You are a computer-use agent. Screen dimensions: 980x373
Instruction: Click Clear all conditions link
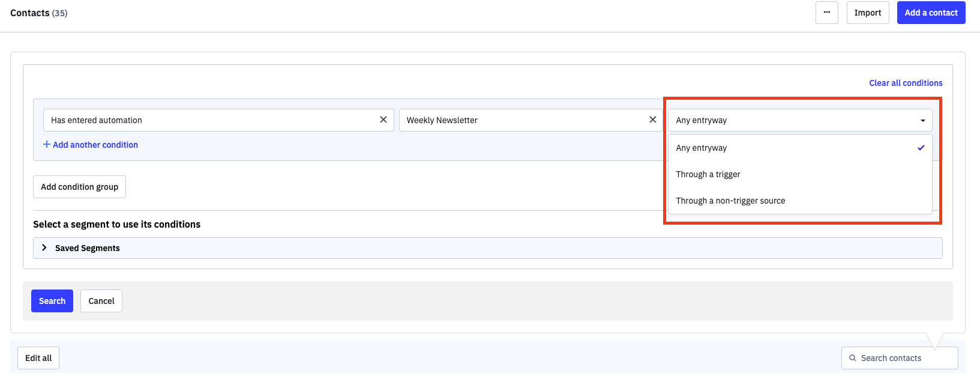coord(906,83)
